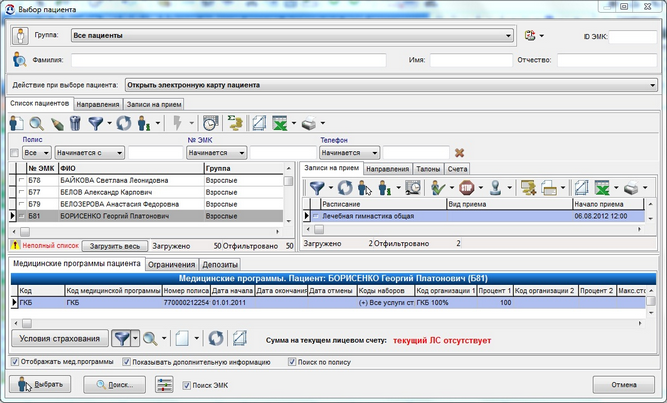The width and height of the screenshot is (667, 403).
Task: Click the Условия страхования button
Action: (x=60, y=339)
